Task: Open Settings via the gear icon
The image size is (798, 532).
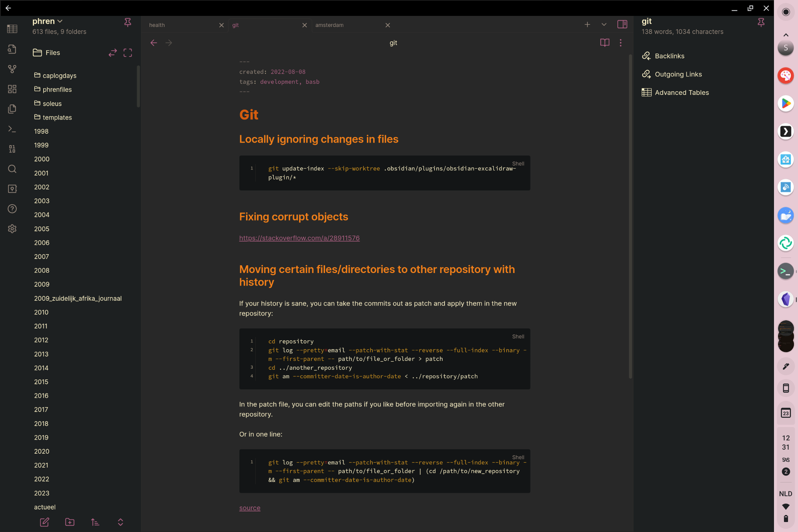Action: [12, 229]
